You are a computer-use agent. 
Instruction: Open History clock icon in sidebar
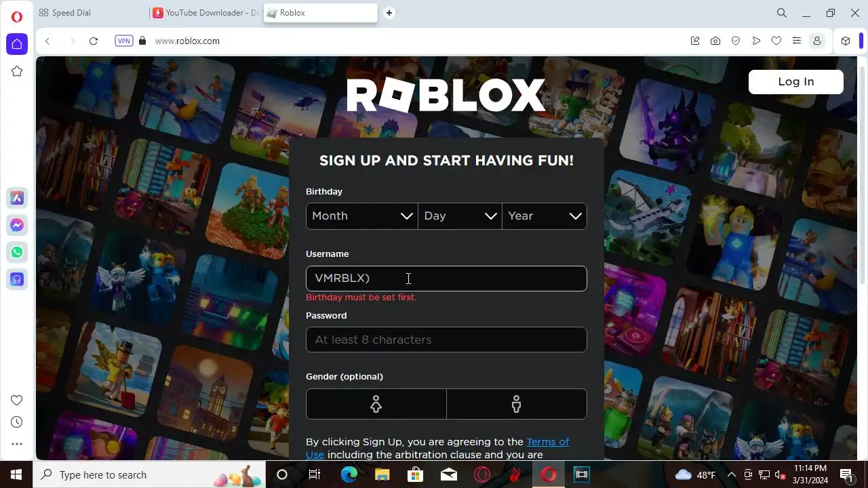point(17,422)
